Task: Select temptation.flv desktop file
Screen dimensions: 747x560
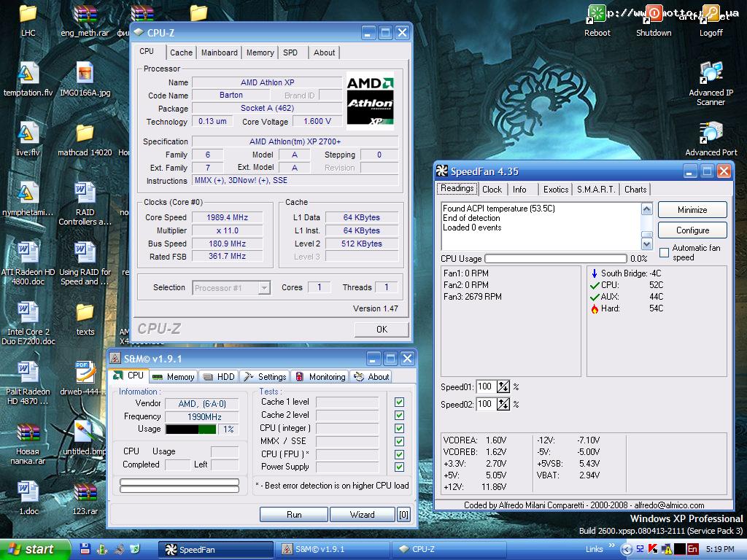Action: tap(28, 79)
